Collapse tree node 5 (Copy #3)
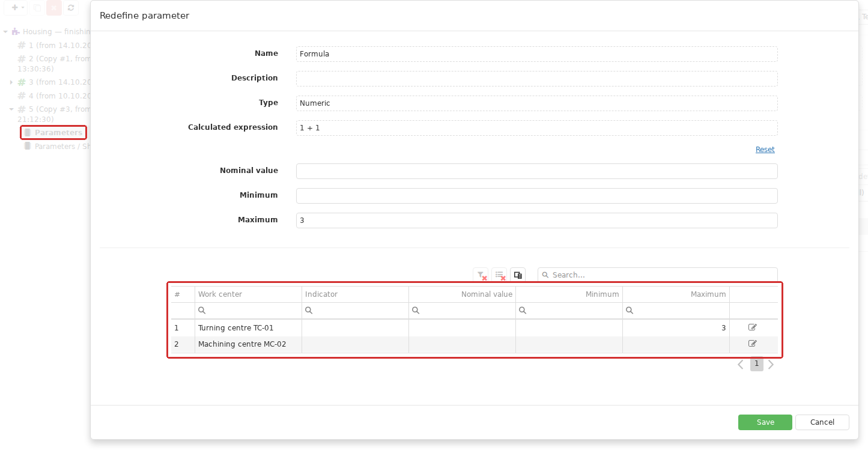868x456 pixels. point(11,109)
